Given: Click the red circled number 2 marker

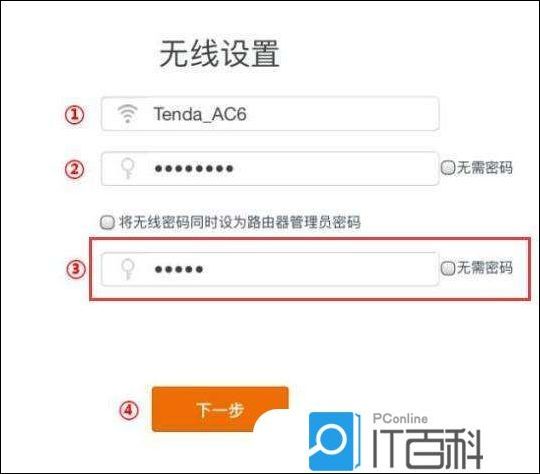Looking at the screenshot, I should [x=75, y=169].
